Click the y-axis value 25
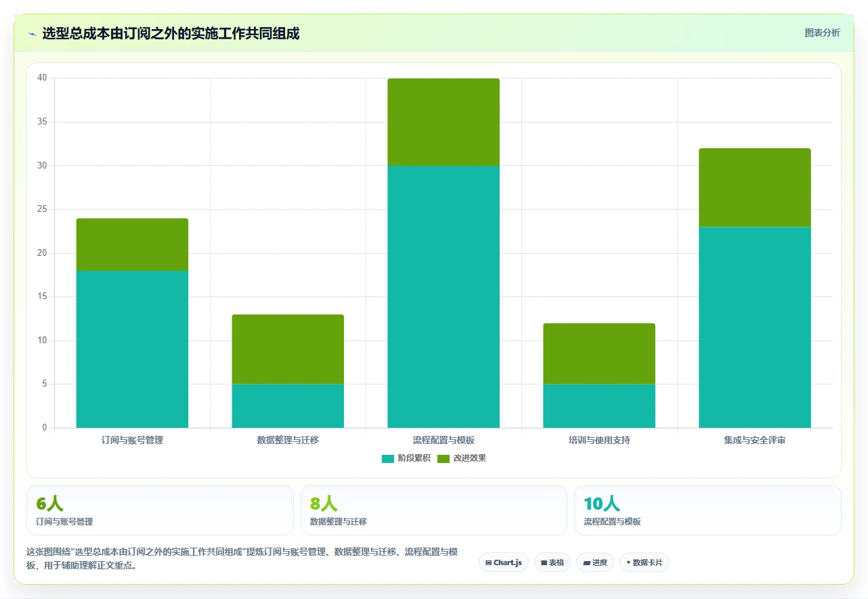The image size is (868, 599). click(42, 210)
